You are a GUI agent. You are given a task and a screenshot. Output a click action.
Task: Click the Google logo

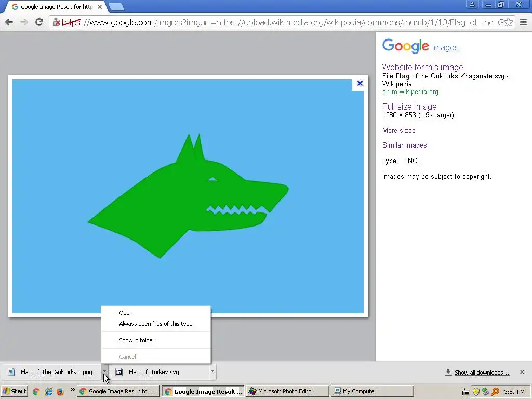pyautogui.click(x=405, y=46)
